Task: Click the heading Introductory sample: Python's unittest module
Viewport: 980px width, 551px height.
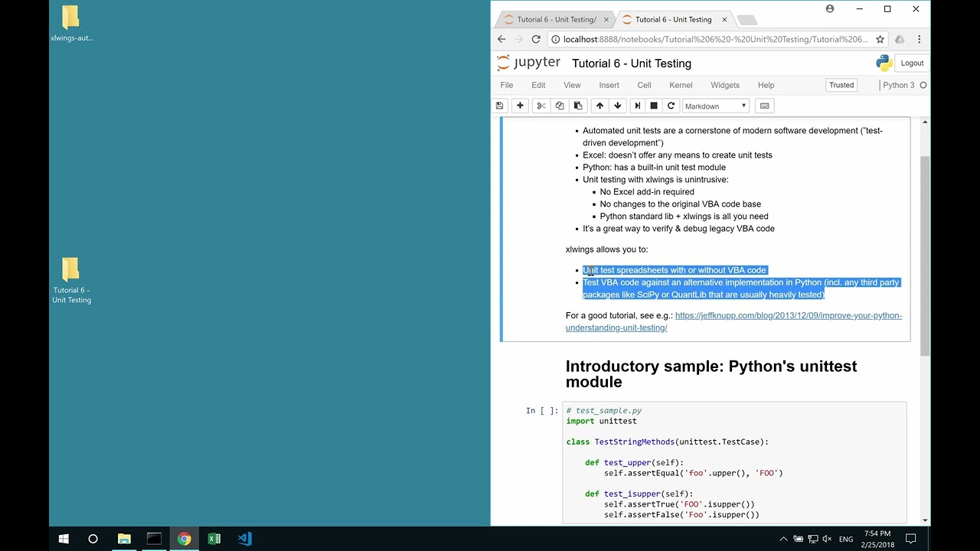Action: point(711,373)
